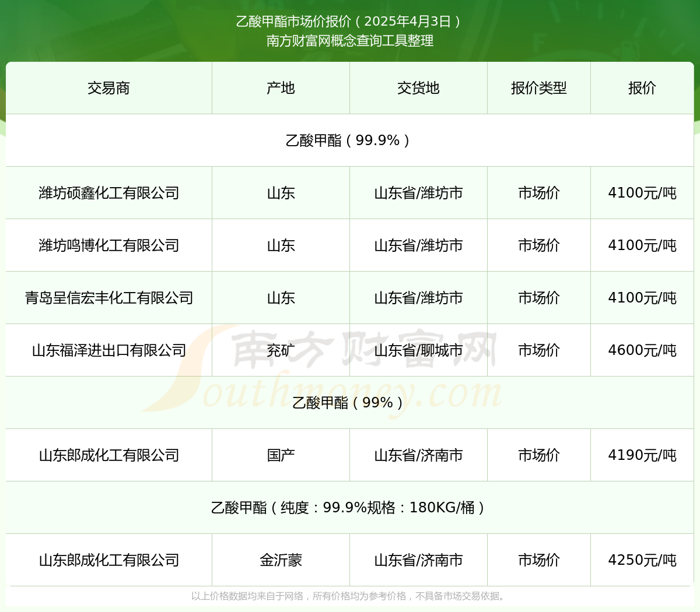Click the 兖矿 origin cell
This screenshot has width=700, height=612.
point(281,350)
